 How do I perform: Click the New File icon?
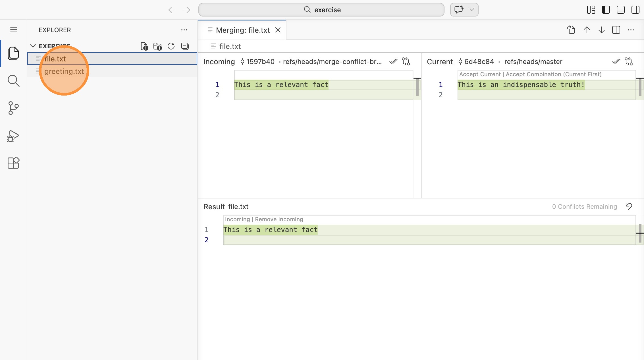coord(144,46)
